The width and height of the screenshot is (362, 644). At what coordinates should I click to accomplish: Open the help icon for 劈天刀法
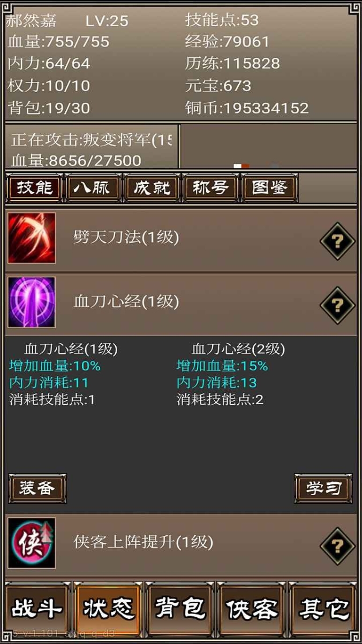click(x=337, y=241)
